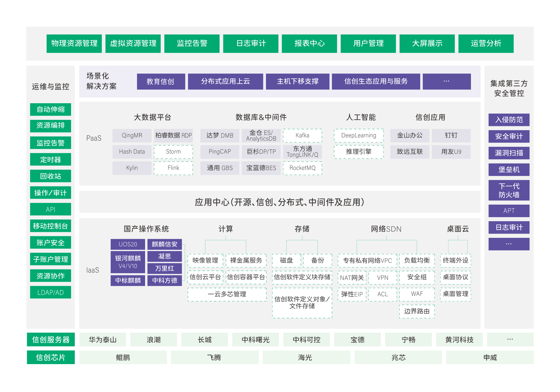Select the 主机下移支撑 scenario box
This screenshot has width=560, height=392.
(x=298, y=82)
